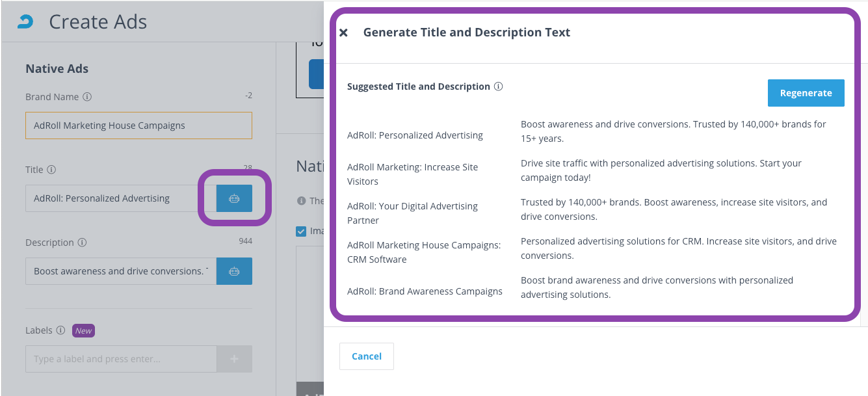Click the Labels info icon
Screen dimensions: 868x396
point(60,330)
